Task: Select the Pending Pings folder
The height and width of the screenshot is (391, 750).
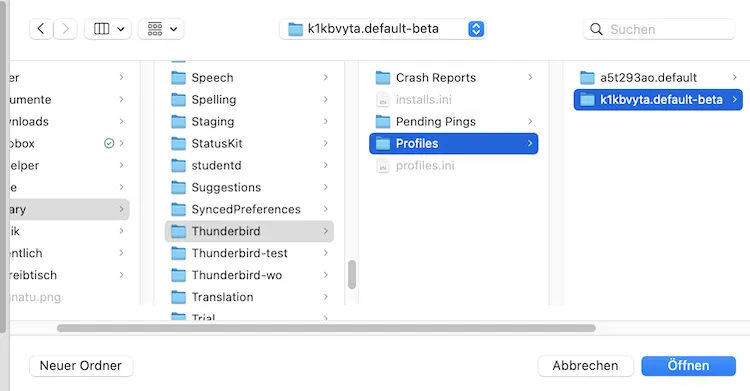Action: click(454, 122)
